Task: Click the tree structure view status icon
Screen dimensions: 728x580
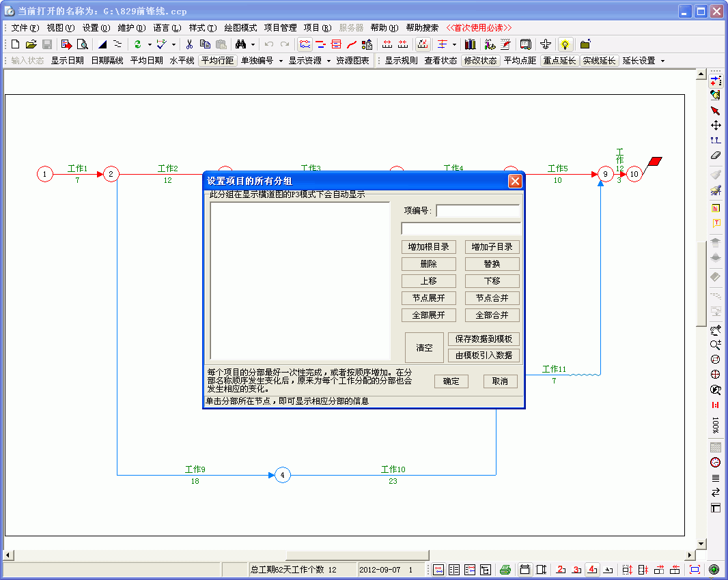Action: click(x=486, y=570)
